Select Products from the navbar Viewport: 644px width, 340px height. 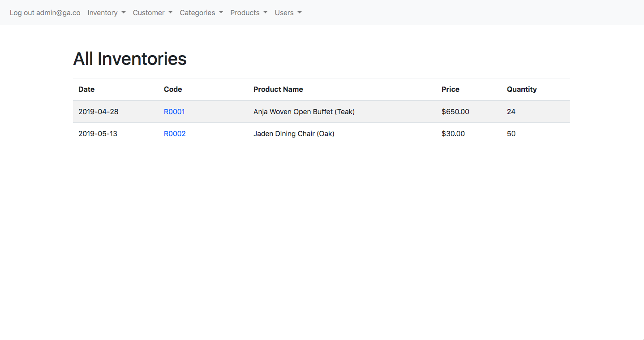pyautogui.click(x=245, y=13)
